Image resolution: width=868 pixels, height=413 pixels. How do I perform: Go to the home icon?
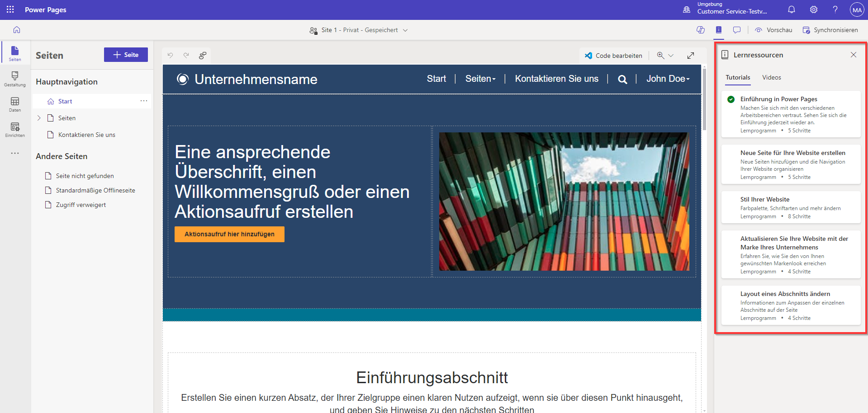click(17, 30)
